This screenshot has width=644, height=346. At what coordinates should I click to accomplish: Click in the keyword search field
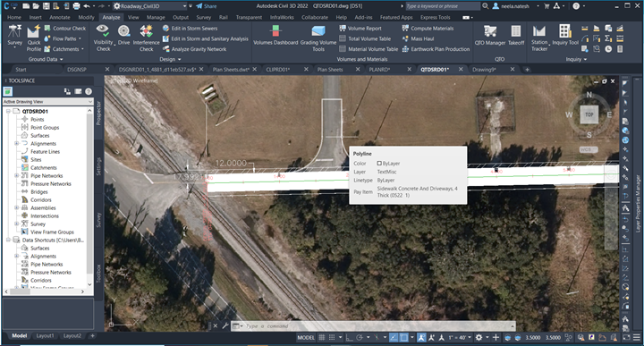(443, 6)
